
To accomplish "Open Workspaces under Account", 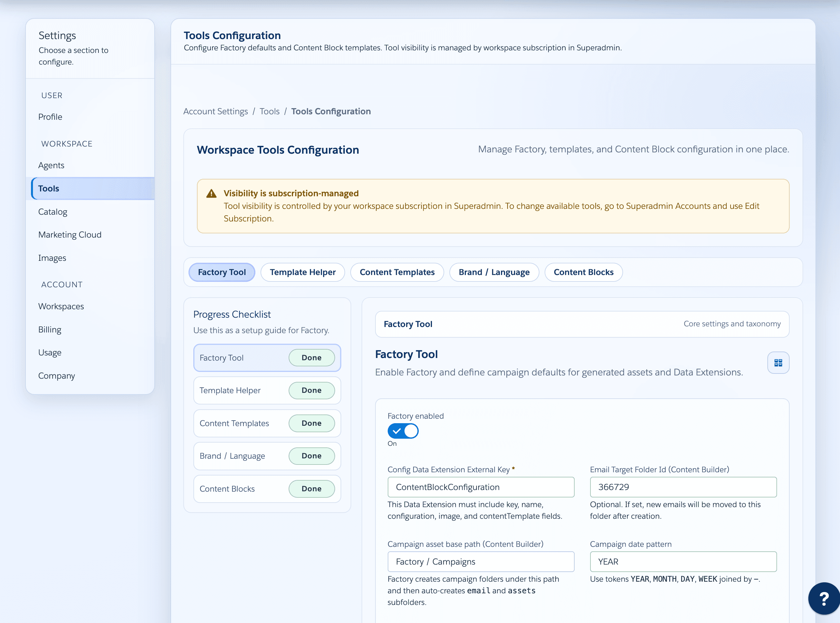I will click(x=90, y=306).
